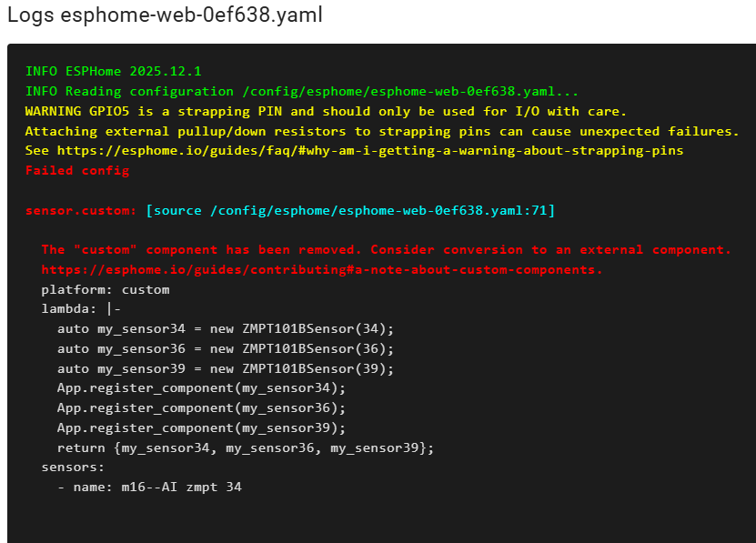Open the custom-components contributing guide URL
This screenshot has width=756, height=543.
point(321,270)
